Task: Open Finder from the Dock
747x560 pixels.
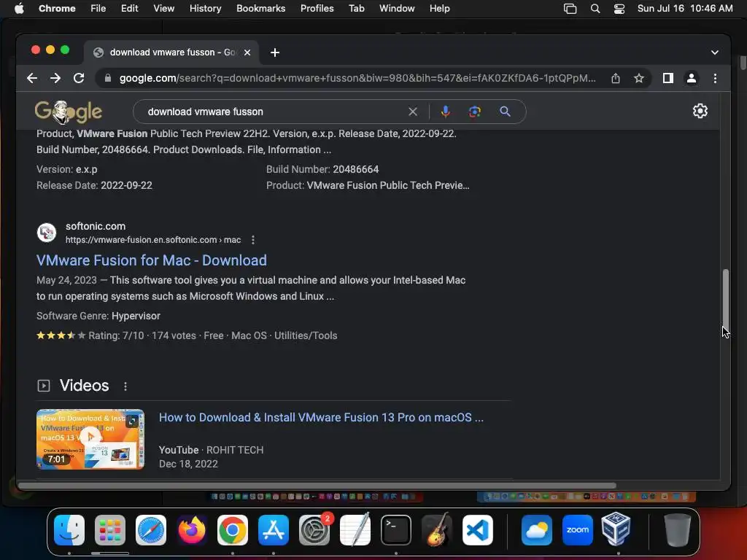Action: 69,530
